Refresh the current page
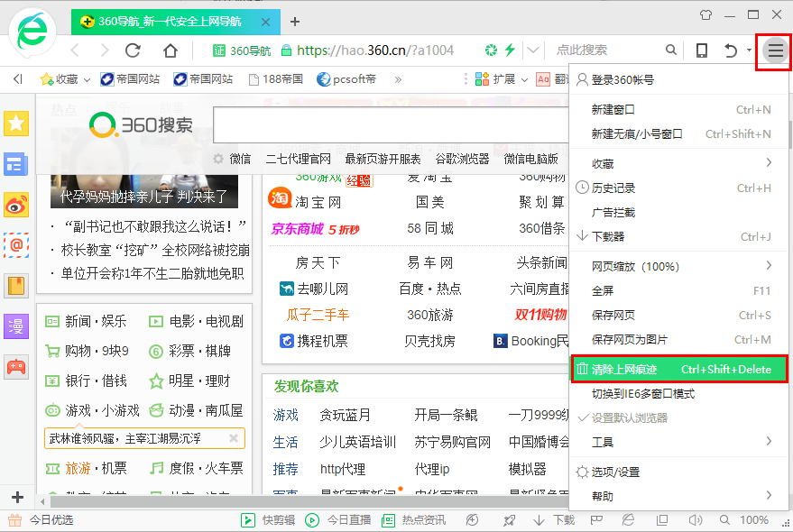The width and height of the screenshot is (793, 532). [133, 51]
